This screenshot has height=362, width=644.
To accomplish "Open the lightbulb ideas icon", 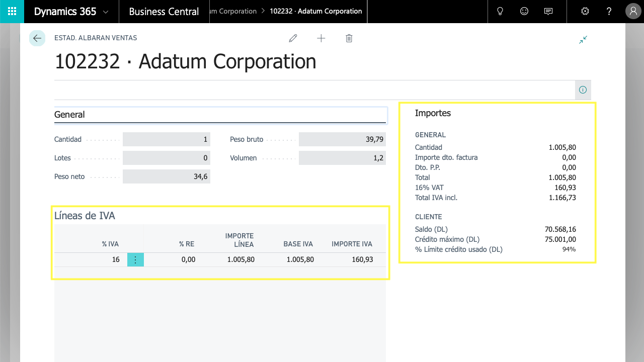I will (500, 12).
